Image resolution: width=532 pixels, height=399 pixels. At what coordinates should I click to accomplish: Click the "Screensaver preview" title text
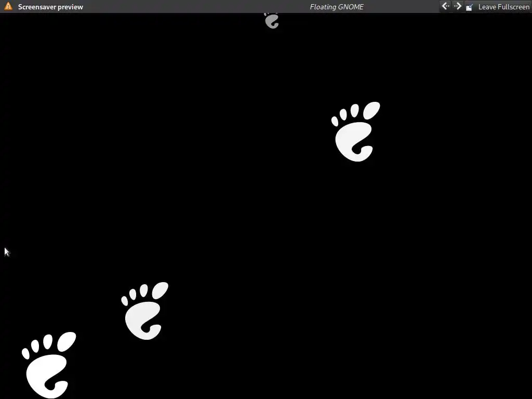(50, 7)
